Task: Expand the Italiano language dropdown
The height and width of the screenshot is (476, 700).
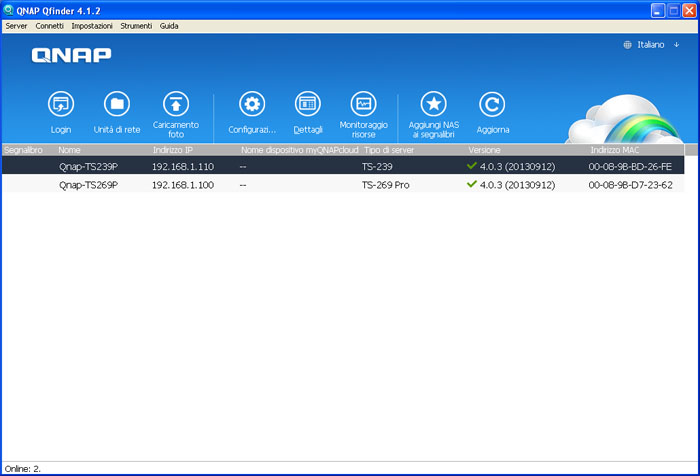Action: point(652,45)
